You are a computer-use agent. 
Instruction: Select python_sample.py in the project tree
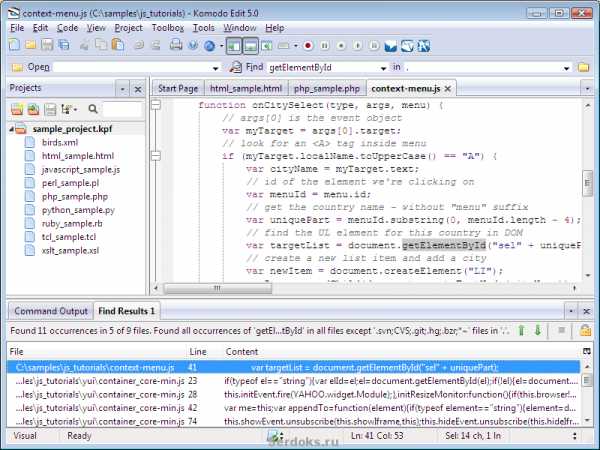click(78, 210)
